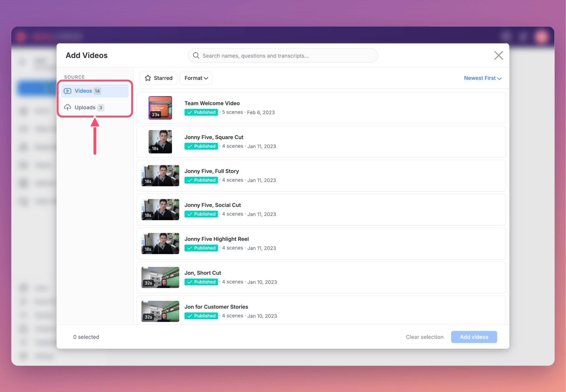Select the Team Welcome Video thumbnail
The width and height of the screenshot is (566, 392).
click(x=160, y=108)
